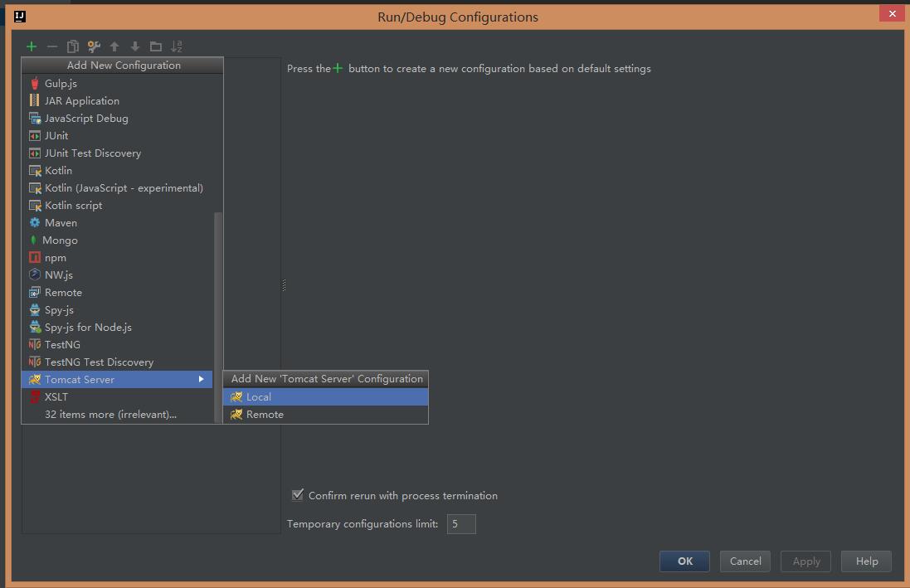Click the minus Remove Configuration icon
Image resolution: width=910 pixels, height=588 pixels.
click(x=52, y=46)
